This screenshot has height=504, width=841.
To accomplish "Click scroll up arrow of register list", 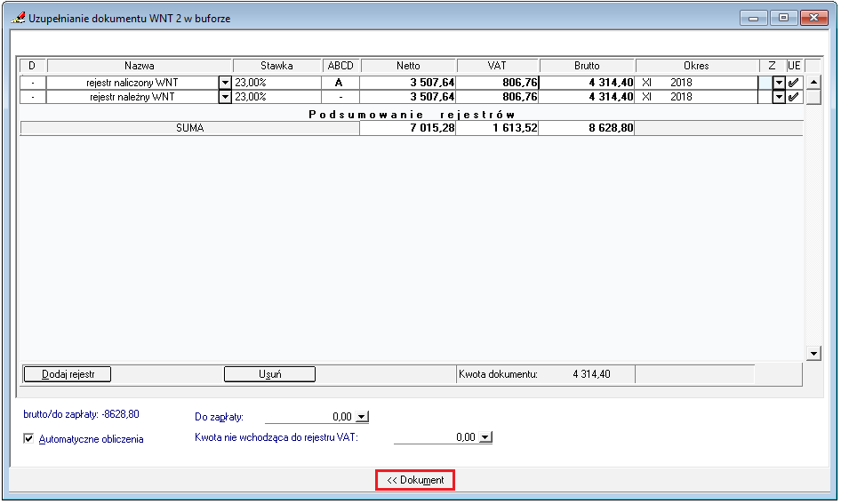I will click(813, 83).
